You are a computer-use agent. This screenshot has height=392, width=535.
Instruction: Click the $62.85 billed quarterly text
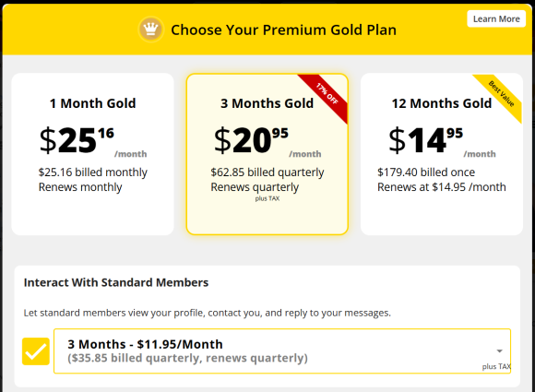pos(267,172)
